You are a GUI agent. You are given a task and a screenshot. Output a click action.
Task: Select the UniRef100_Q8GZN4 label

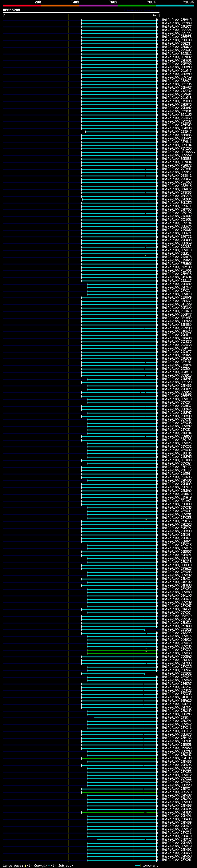pyautogui.click(x=177, y=43)
